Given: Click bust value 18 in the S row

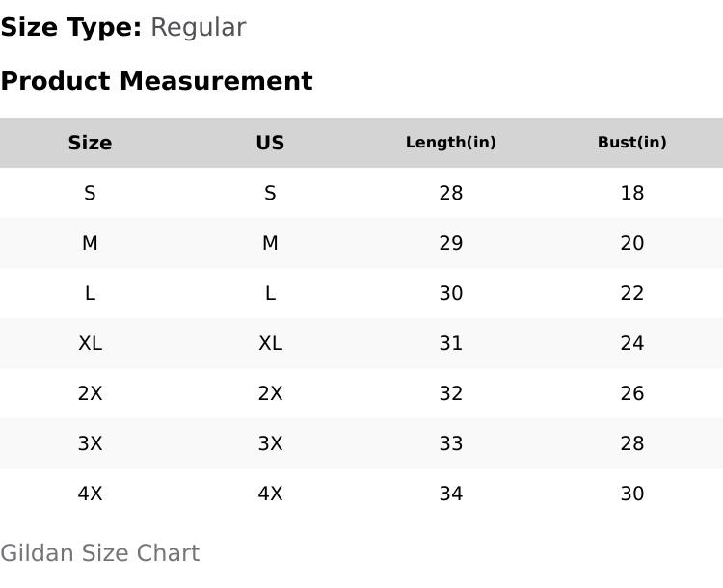Looking at the screenshot, I should pyautogui.click(x=631, y=193).
